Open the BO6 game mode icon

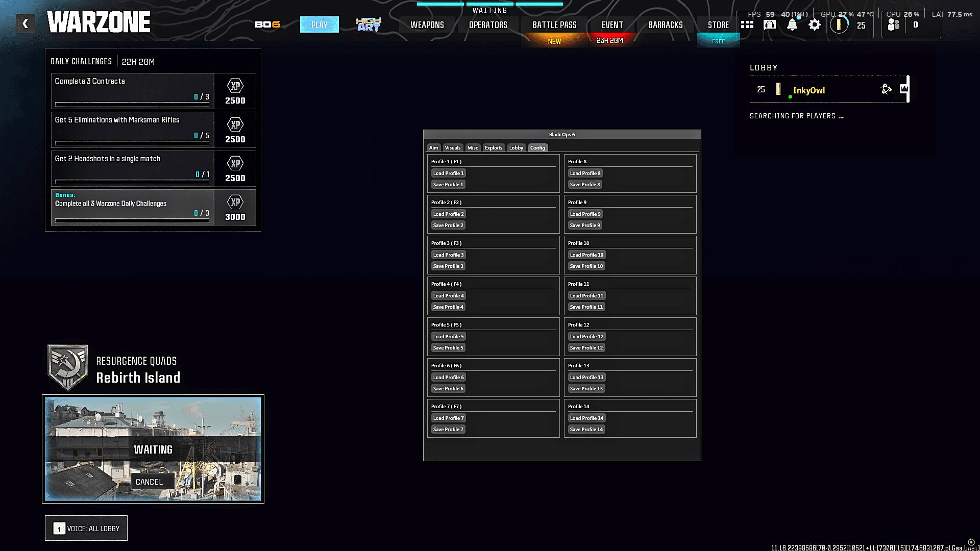(x=267, y=24)
